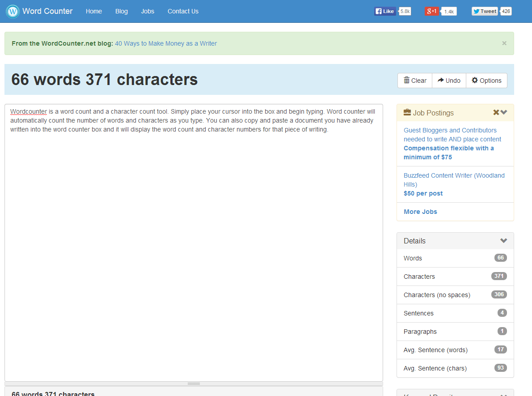Click the $50 per post text
Screen dimensions: 532x396
[x=423, y=193]
